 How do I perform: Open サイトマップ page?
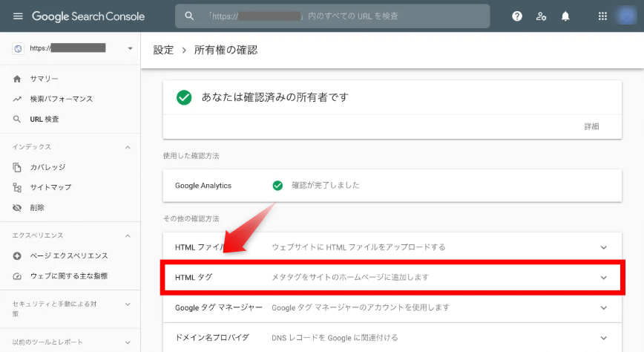click(x=50, y=188)
